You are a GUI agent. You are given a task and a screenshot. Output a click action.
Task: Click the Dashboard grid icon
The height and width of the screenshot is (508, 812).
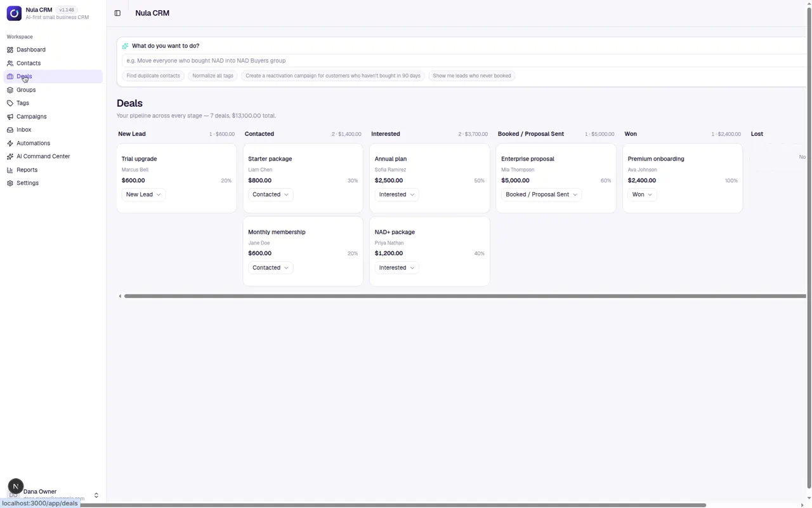pyautogui.click(x=10, y=50)
